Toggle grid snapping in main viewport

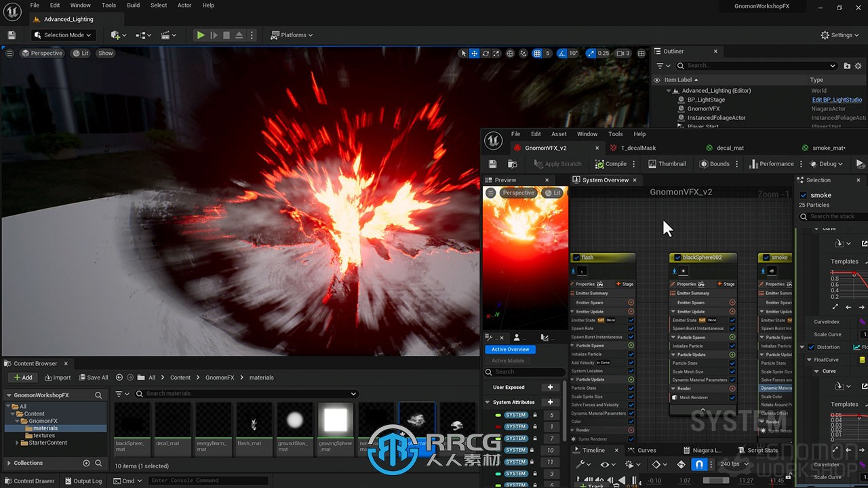click(x=537, y=54)
